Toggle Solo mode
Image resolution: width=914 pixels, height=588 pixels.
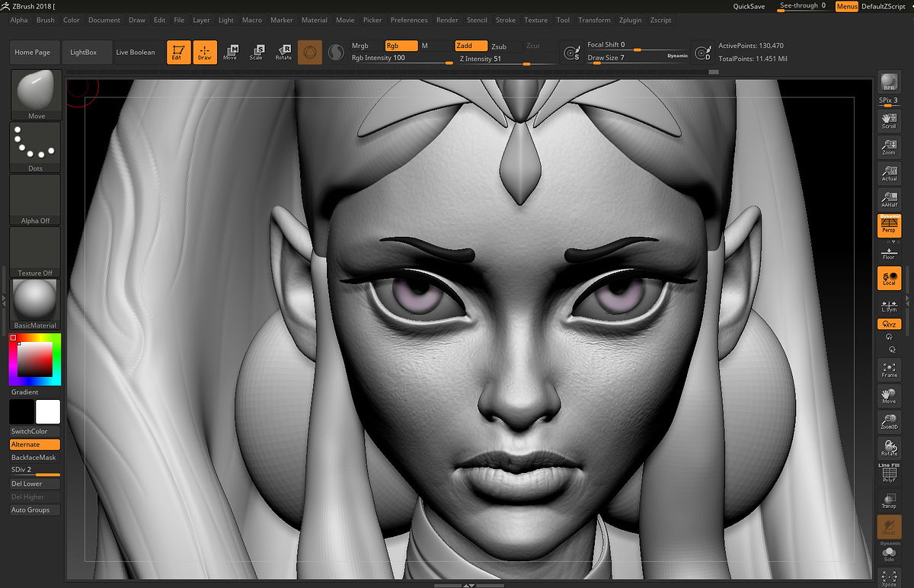[x=889, y=553]
